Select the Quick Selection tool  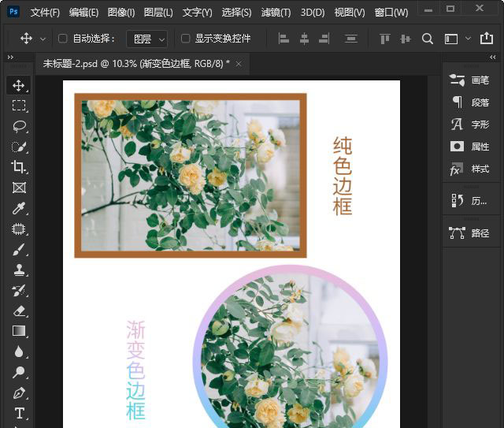19,147
